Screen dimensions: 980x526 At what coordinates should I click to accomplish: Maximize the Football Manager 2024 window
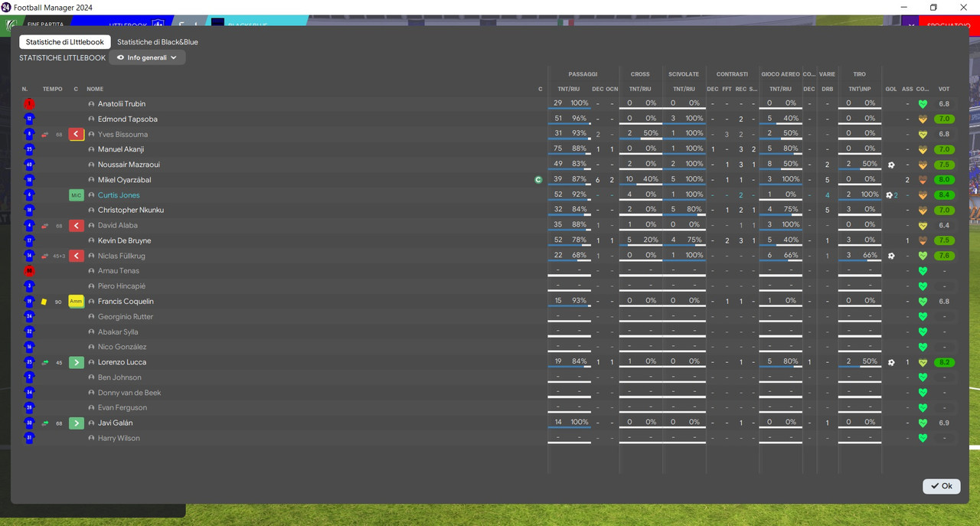(933, 8)
